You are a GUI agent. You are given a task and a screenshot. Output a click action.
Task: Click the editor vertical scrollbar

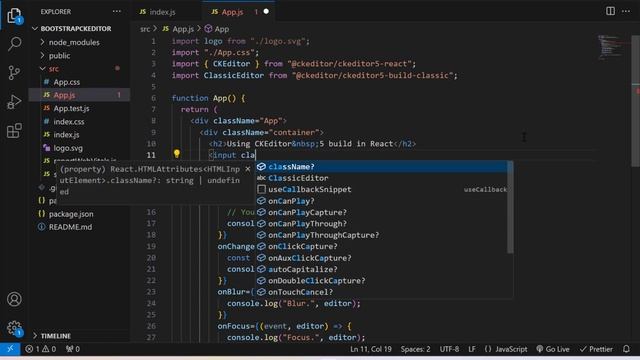636,101
